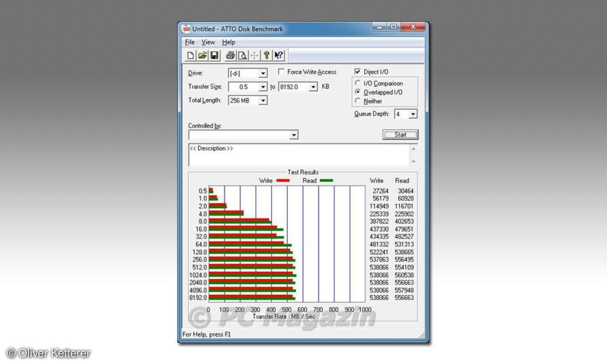Enable Force Write Access checkbox

[x=281, y=72]
